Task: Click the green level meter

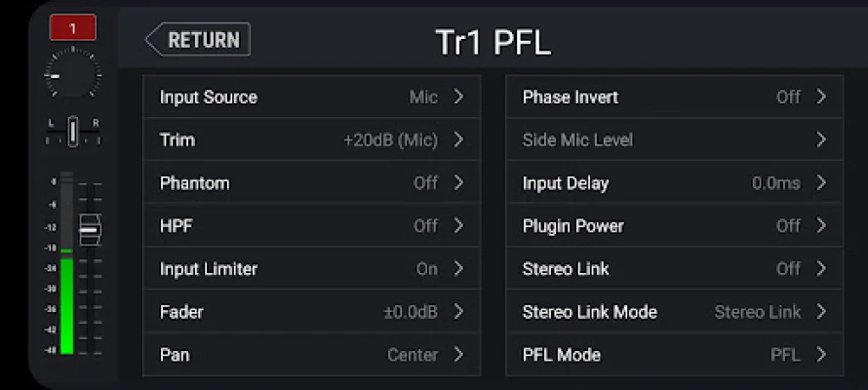Action: tap(66, 302)
